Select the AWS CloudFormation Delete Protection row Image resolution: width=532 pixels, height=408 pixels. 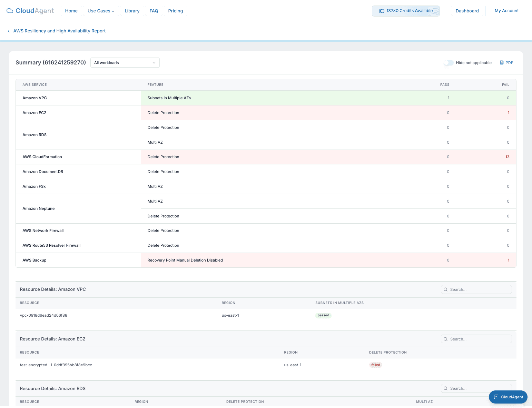[x=266, y=157]
